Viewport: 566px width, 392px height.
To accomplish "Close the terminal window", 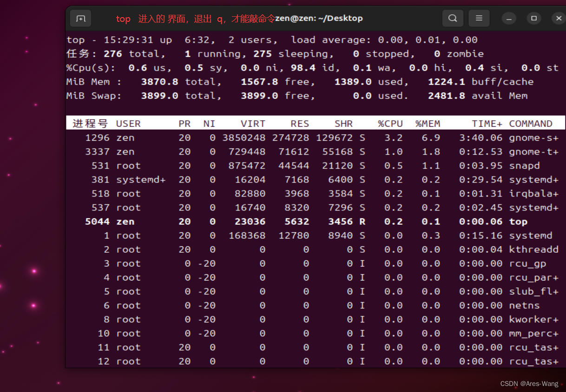I will [559, 19].
